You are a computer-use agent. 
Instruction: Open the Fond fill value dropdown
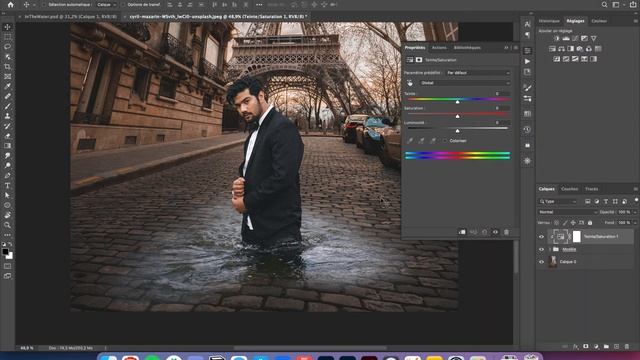click(x=634, y=223)
